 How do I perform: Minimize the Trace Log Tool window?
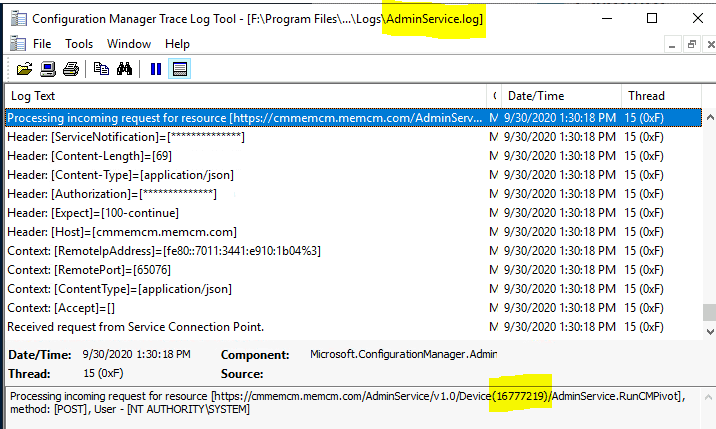coord(607,18)
